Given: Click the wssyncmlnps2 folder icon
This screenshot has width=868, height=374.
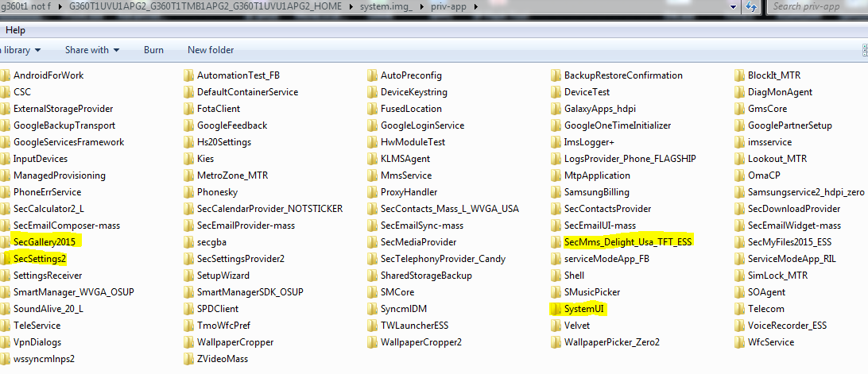Looking at the screenshot, I should (x=5, y=358).
